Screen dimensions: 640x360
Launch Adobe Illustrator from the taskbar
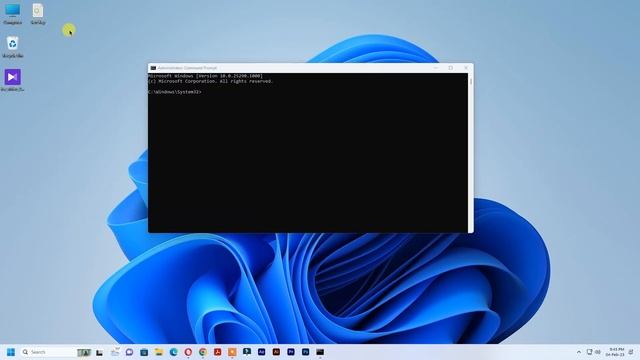click(x=276, y=352)
